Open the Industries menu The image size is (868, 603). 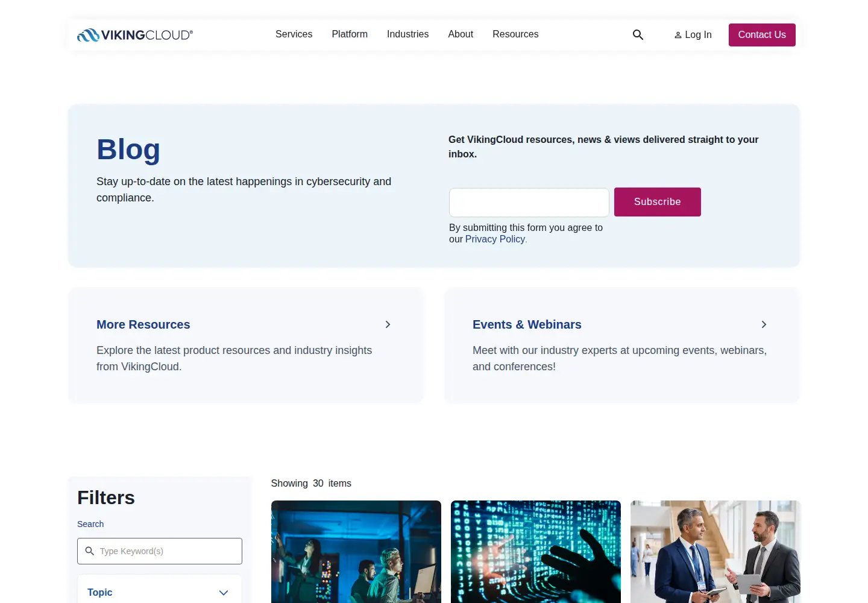click(407, 34)
